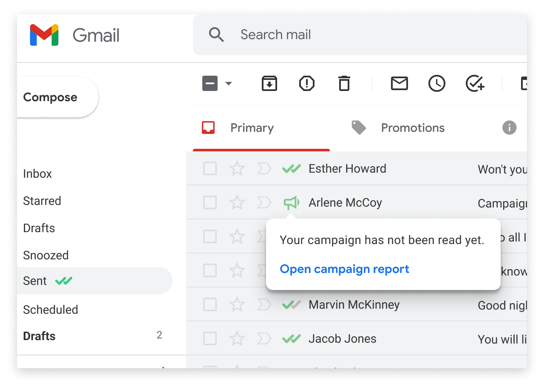Click the Delete trash icon

[x=344, y=83]
